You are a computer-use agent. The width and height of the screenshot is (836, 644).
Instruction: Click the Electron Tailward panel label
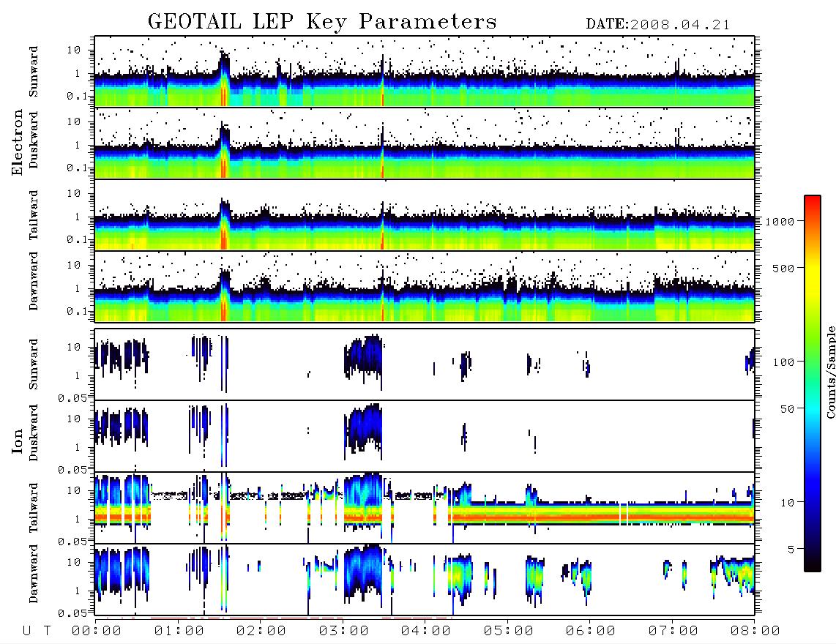34,215
